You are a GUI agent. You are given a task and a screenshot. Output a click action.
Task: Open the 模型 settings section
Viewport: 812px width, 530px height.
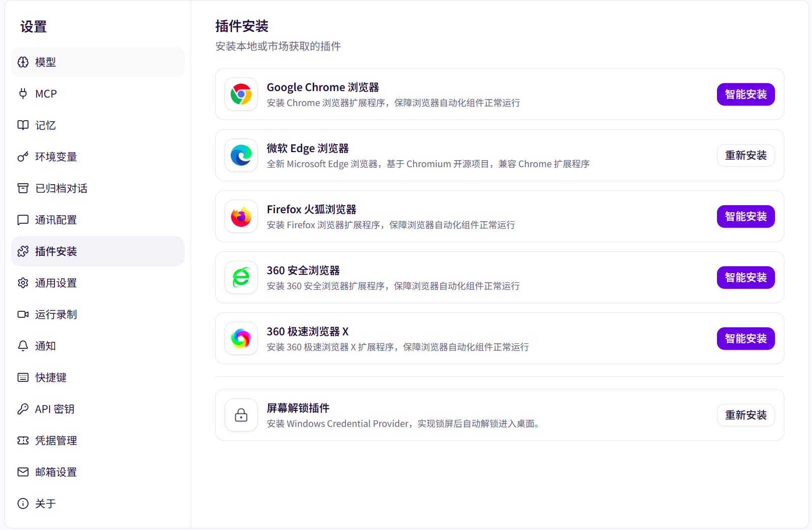[98, 62]
